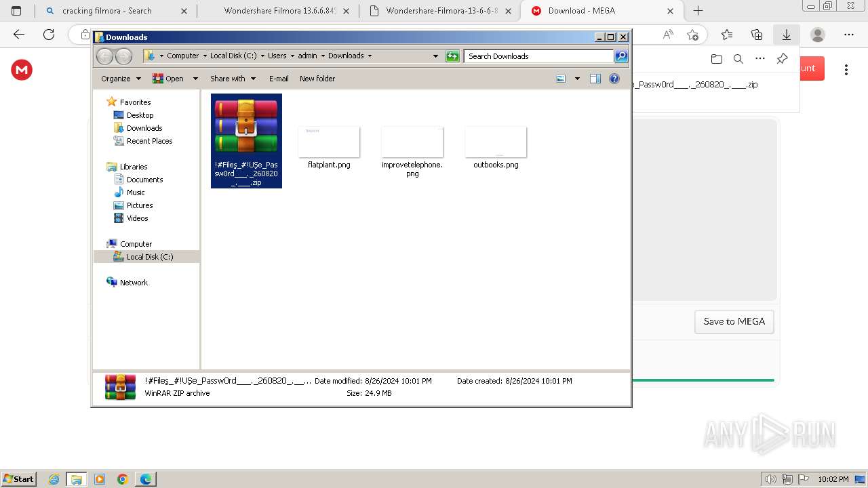Click Search Downloads magnifier icon

click(x=620, y=56)
